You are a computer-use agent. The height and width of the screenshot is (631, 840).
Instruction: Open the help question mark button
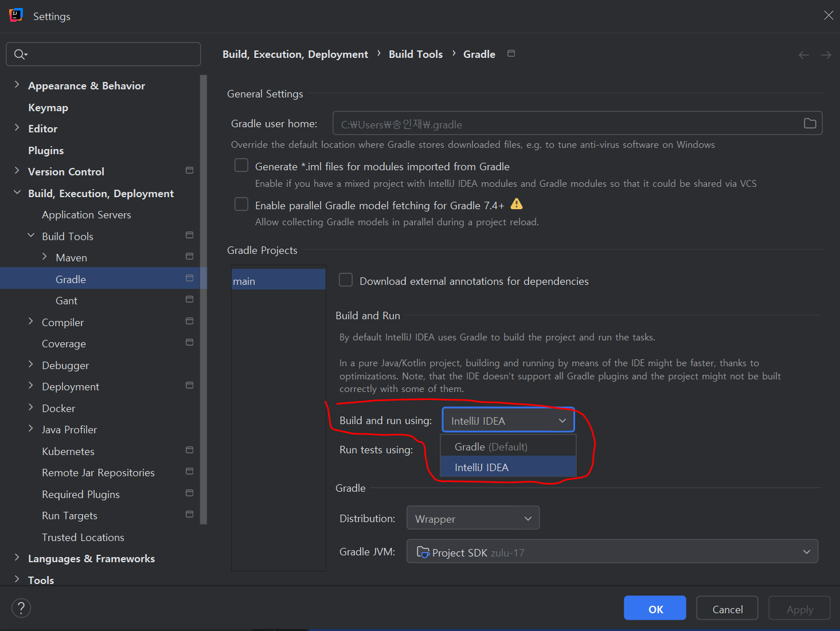tap(21, 608)
